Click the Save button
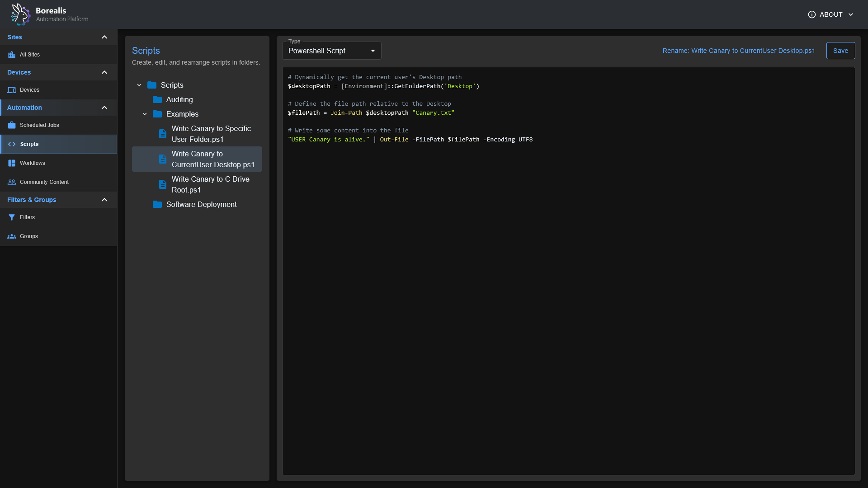Screen dimensions: 868x488 pyautogui.click(x=840, y=51)
